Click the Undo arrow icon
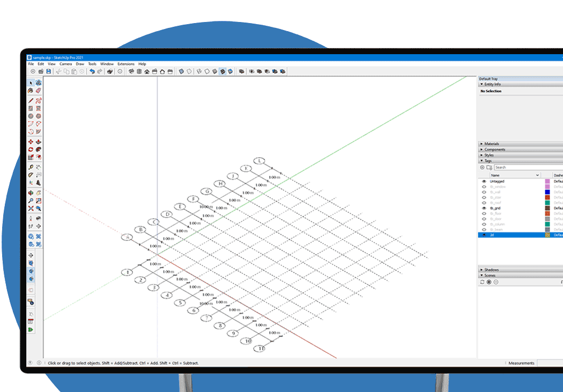 coord(92,71)
